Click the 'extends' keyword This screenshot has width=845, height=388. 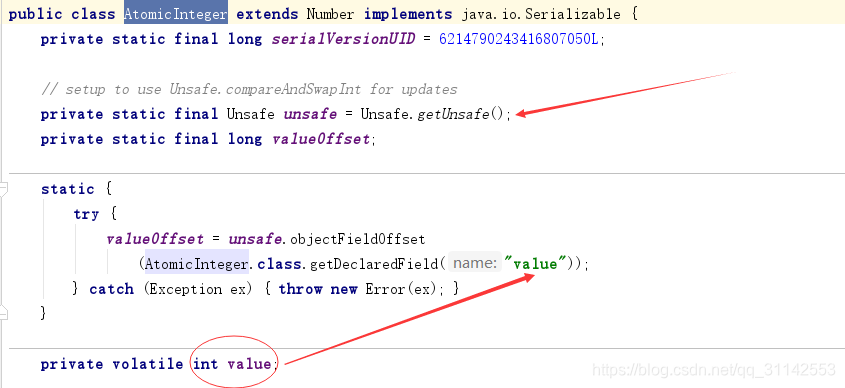tap(267, 14)
